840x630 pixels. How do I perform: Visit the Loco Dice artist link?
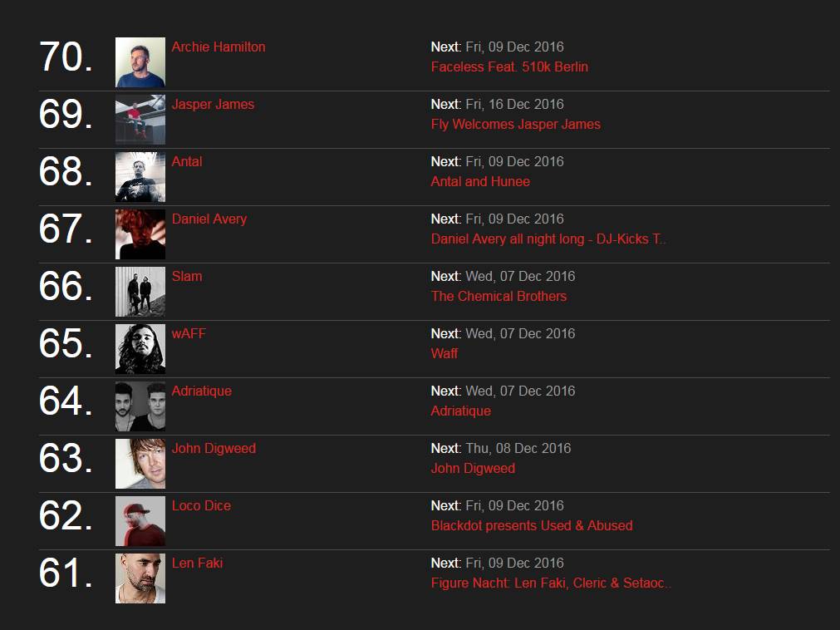click(201, 506)
